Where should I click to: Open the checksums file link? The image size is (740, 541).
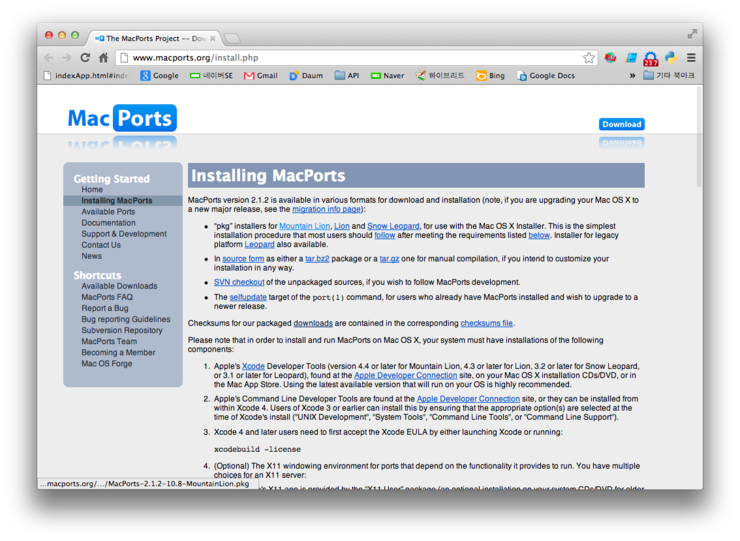(x=487, y=323)
